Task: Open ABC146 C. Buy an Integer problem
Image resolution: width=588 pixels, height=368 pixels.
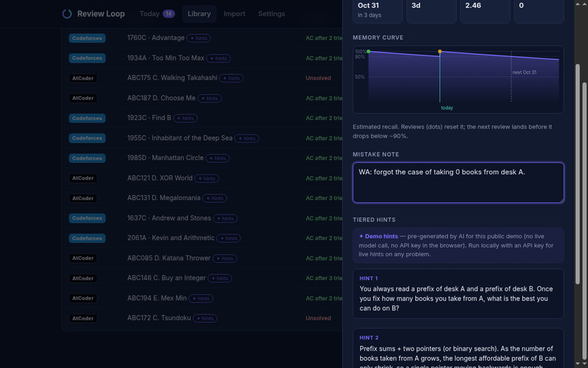Action: click(166, 278)
